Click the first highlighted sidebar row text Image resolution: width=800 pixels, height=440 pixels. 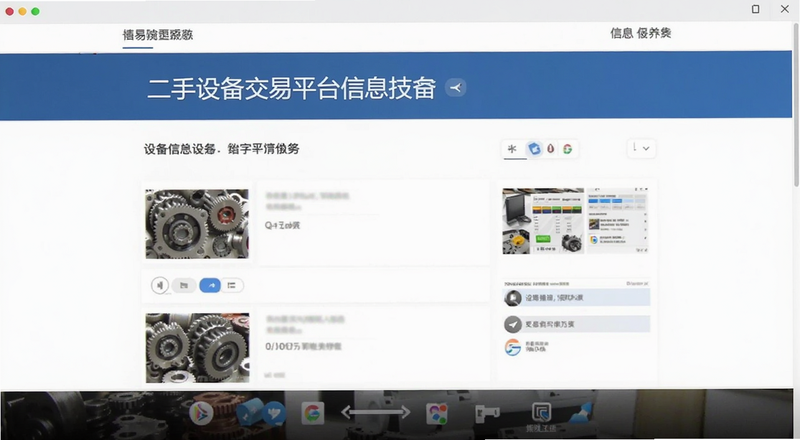[555, 298]
